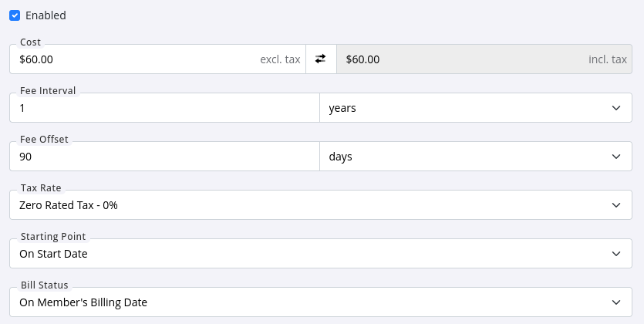Focus the Fee Interval number field

(164, 108)
